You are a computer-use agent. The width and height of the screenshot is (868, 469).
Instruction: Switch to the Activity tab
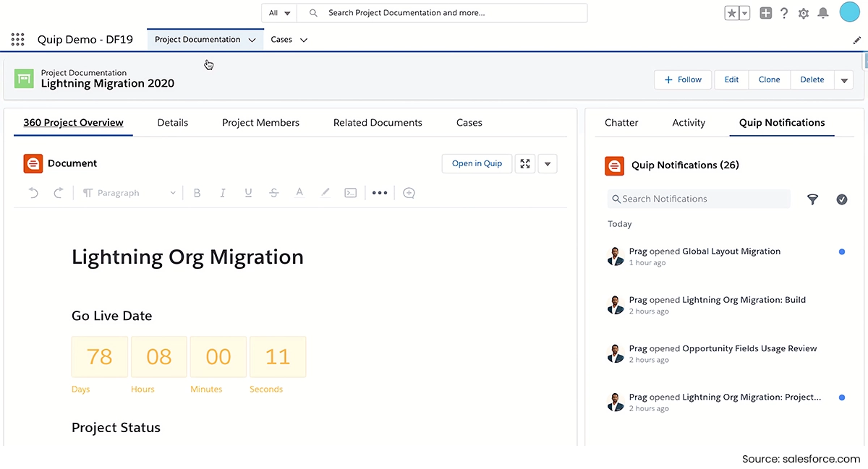coord(689,123)
